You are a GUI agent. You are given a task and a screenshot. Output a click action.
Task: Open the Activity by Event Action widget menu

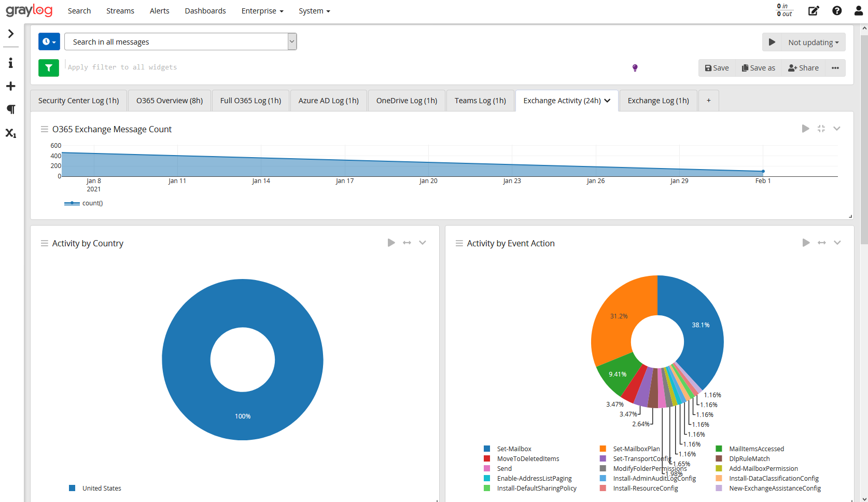pyautogui.click(x=837, y=243)
